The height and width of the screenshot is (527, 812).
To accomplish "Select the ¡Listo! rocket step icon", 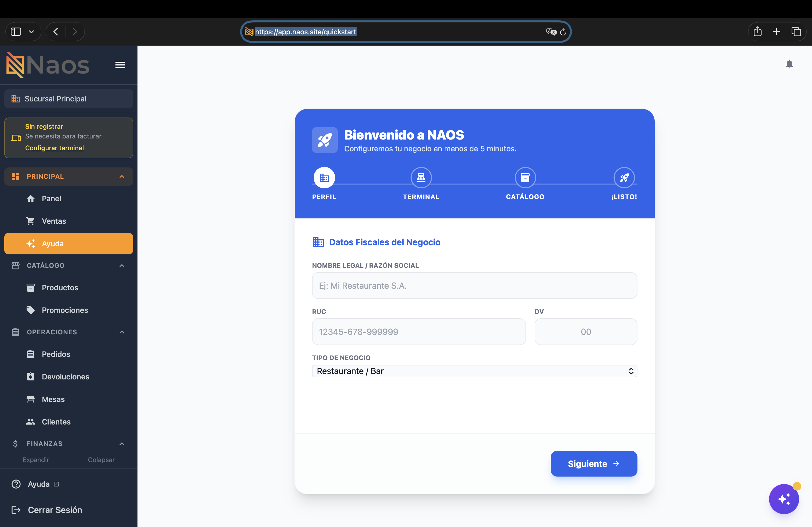I will tap(624, 178).
